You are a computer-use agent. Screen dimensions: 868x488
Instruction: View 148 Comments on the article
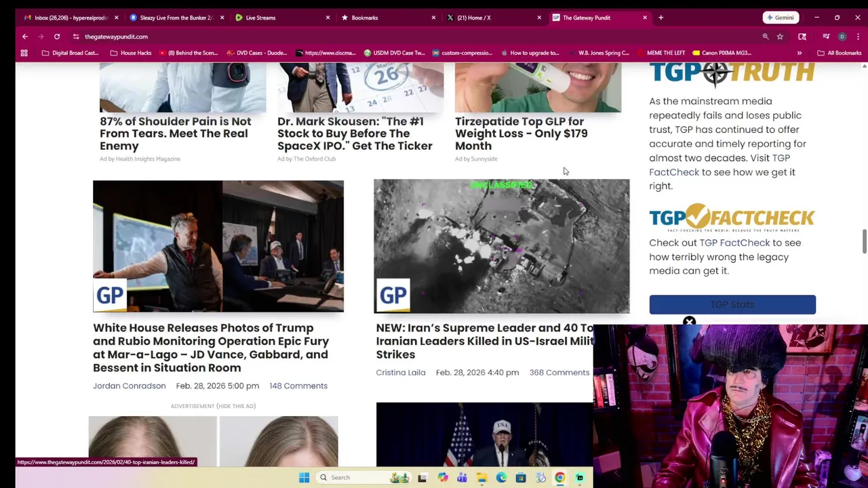pos(298,386)
